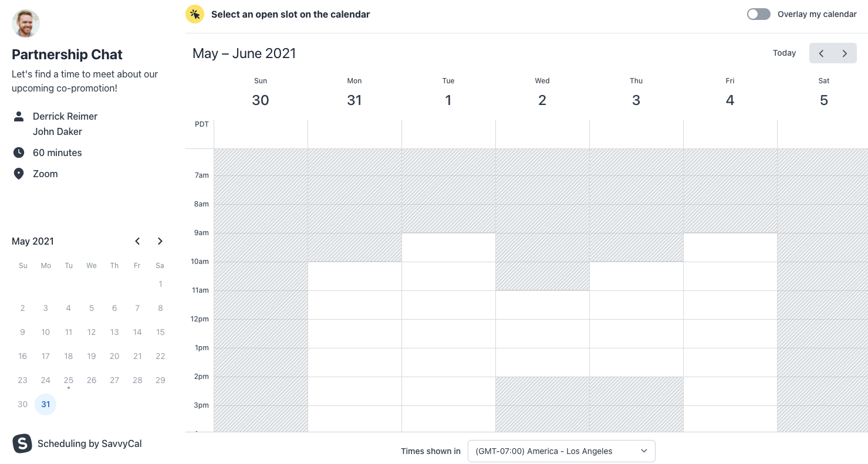
Task: Click the location pin icon beside Zoom
Action: pos(19,174)
